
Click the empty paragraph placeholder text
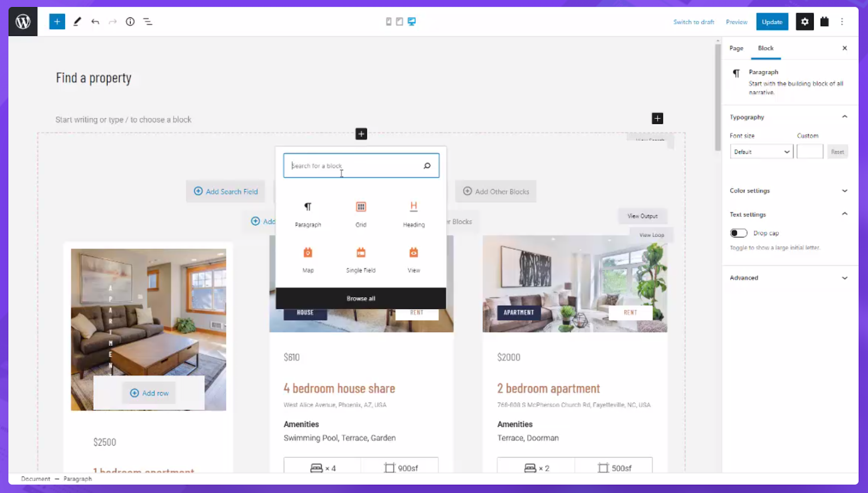pyautogui.click(x=123, y=119)
